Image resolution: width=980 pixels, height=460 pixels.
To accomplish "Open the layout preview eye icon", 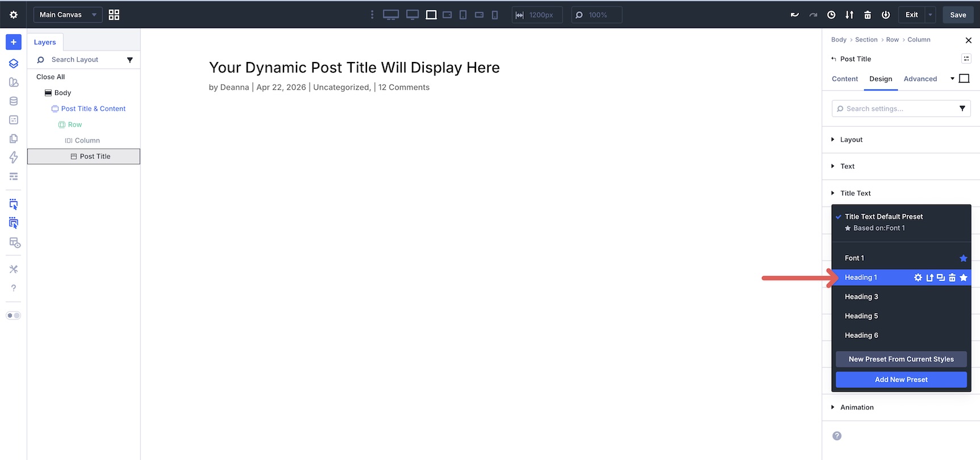I will [15, 243].
